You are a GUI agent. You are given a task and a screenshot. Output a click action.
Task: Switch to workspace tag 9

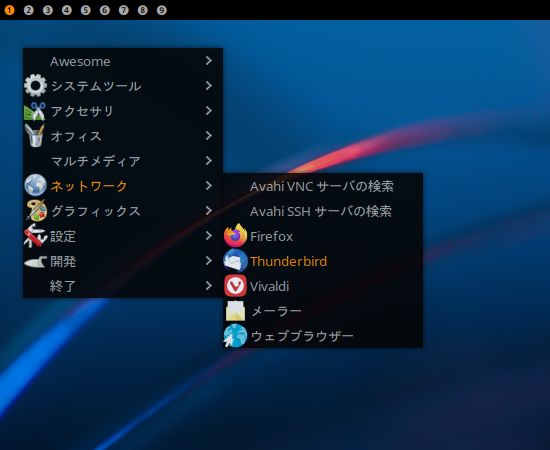(x=161, y=10)
